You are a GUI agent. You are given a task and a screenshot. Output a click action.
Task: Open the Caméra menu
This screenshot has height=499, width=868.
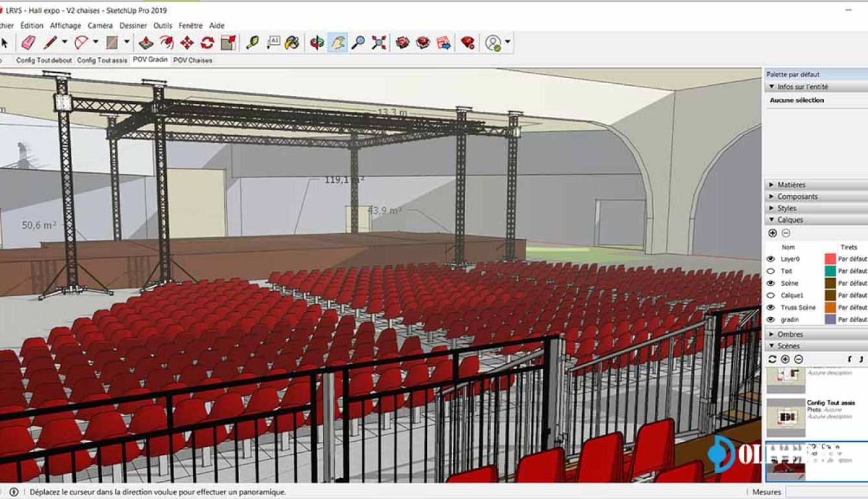click(x=99, y=25)
